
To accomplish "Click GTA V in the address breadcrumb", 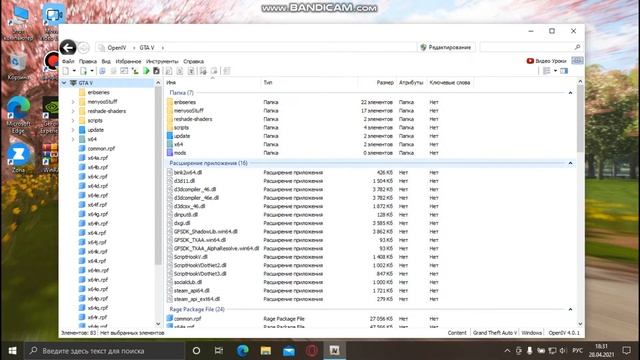I will click(x=147, y=48).
